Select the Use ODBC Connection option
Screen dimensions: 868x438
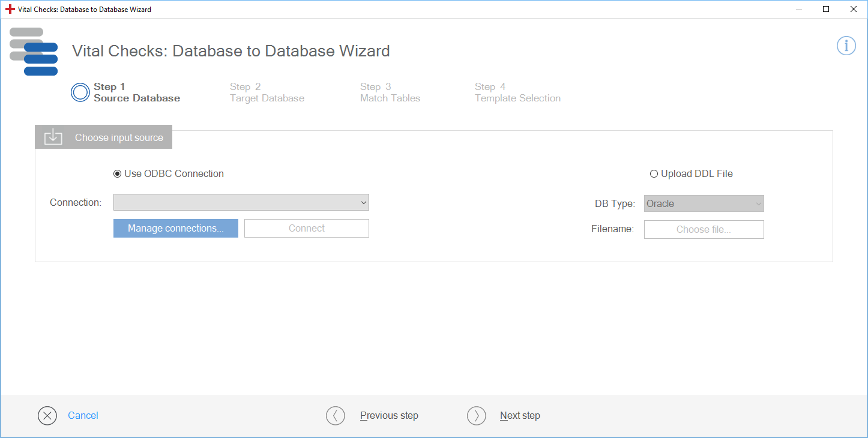(x=118, y=174)
